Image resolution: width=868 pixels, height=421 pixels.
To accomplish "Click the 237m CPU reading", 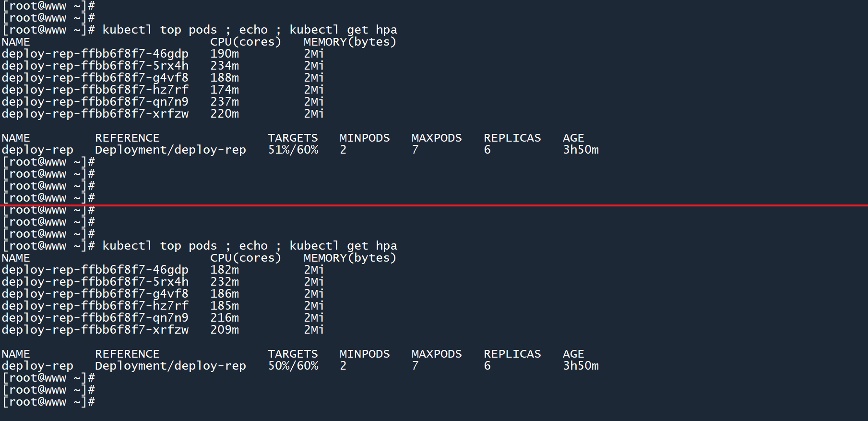I will coord(225,102).
